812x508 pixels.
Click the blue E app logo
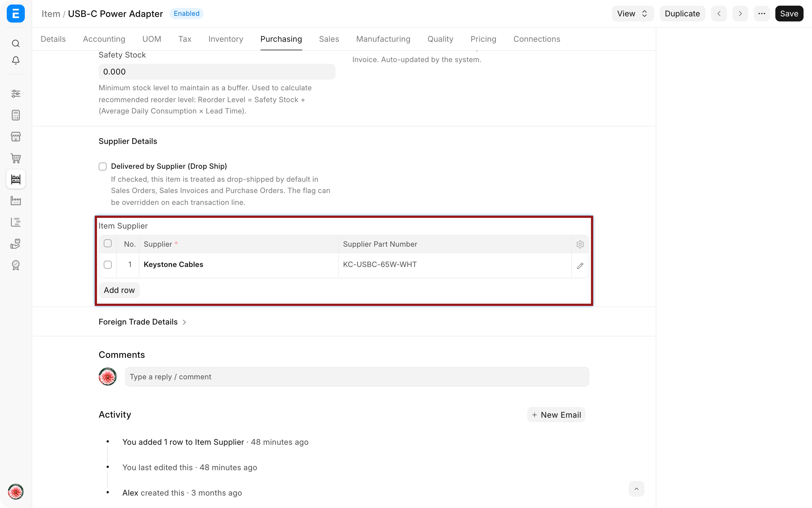(16, 14)
